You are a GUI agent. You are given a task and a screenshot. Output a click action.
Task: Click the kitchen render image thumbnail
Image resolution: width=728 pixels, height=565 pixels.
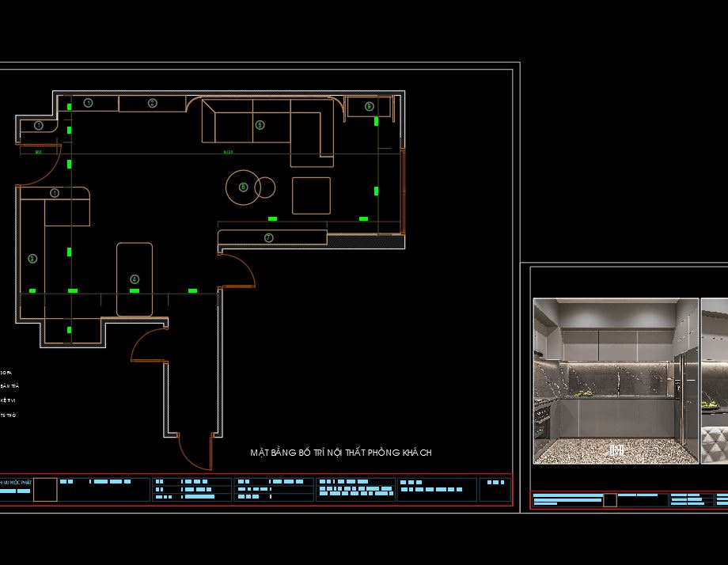click(x=616, y=381)
